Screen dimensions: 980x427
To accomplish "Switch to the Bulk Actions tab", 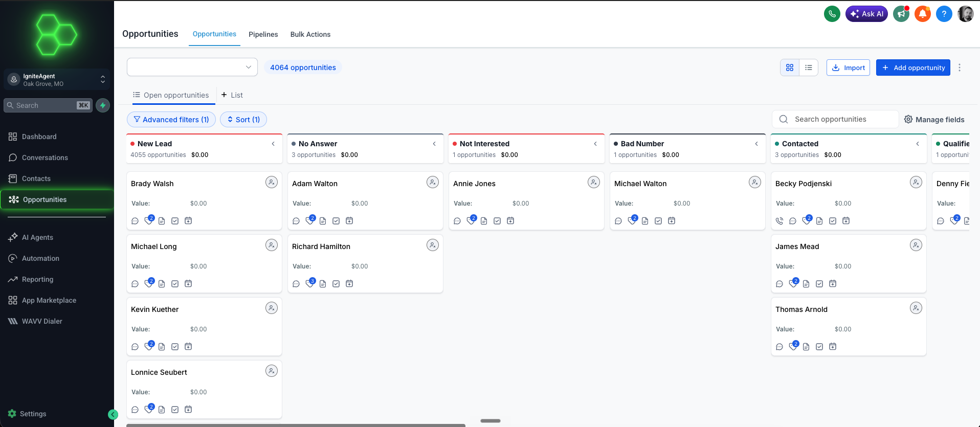I will tap(310, 34).
